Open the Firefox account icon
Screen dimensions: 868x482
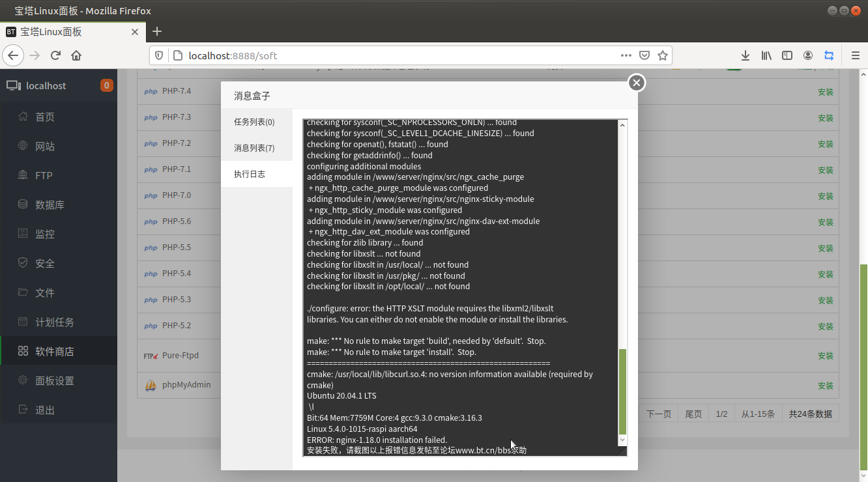pyautogui.click(x=808, y=55)
